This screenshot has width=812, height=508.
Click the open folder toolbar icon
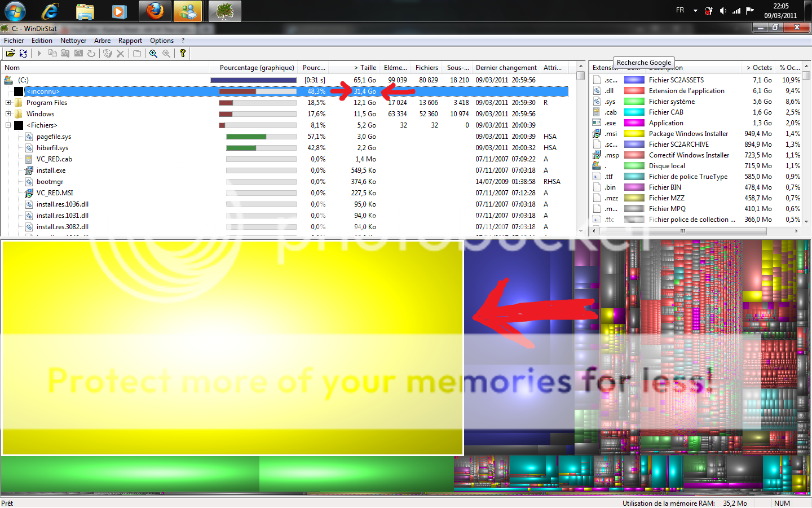point(10,53)
